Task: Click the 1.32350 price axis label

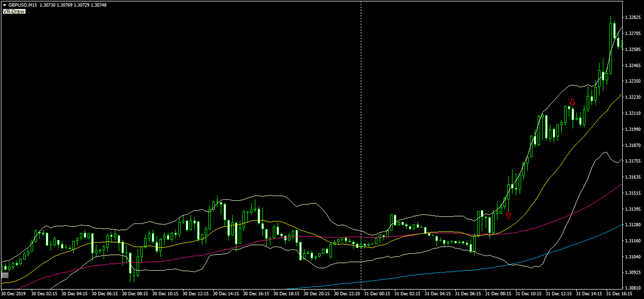Action: click(633, 81)
